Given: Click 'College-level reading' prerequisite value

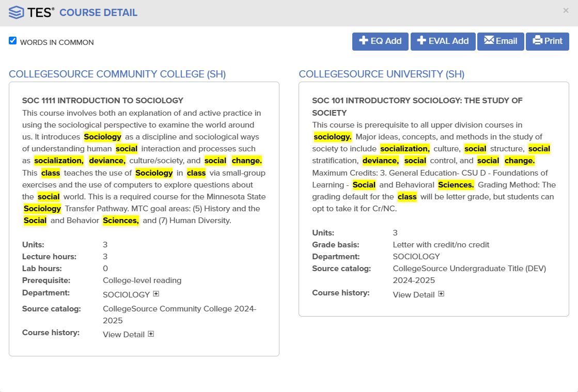Looking at the screenshot, I should click(x=142, y=280).
